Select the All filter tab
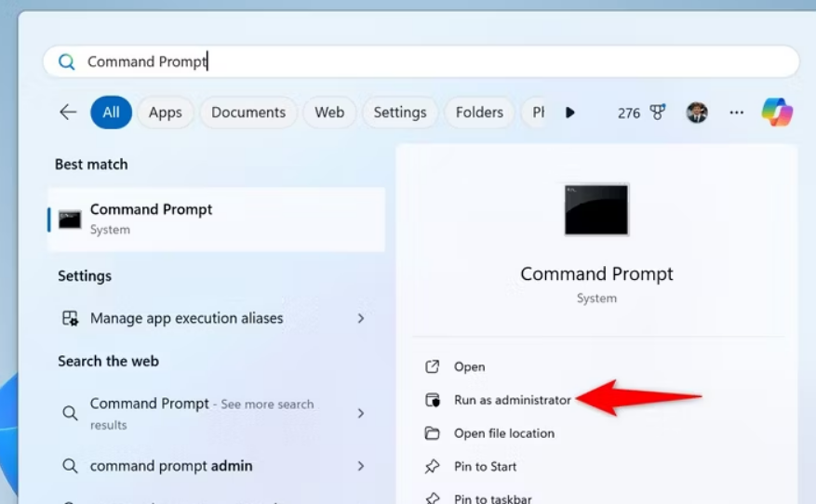Viewport: 816px width, 504px height. point(111,113)
